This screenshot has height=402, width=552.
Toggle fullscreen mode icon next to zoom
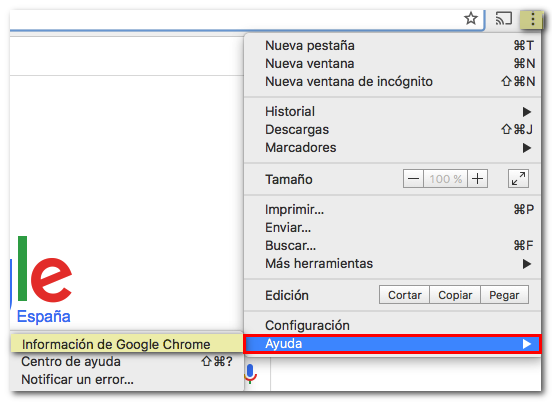point(518,179)
